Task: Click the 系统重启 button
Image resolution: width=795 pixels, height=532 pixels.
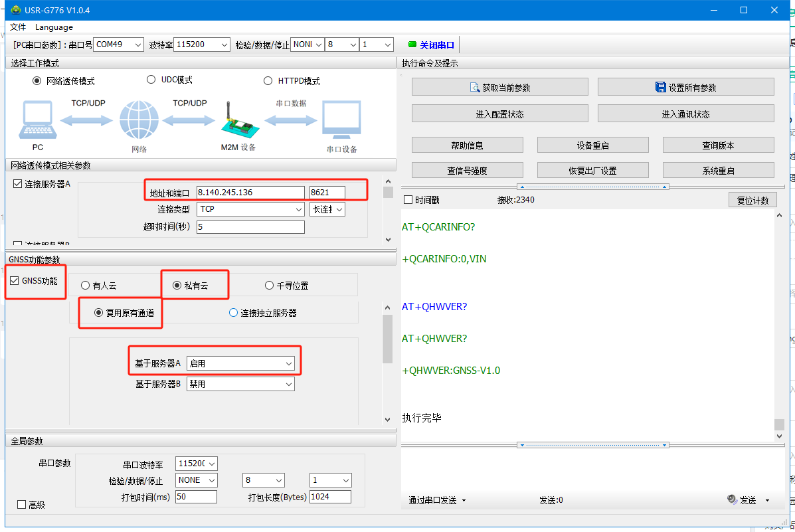Action: click(719, 171)
